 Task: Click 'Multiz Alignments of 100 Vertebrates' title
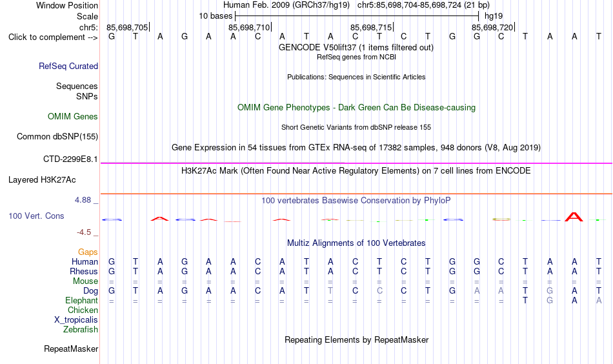coord(356,243)
